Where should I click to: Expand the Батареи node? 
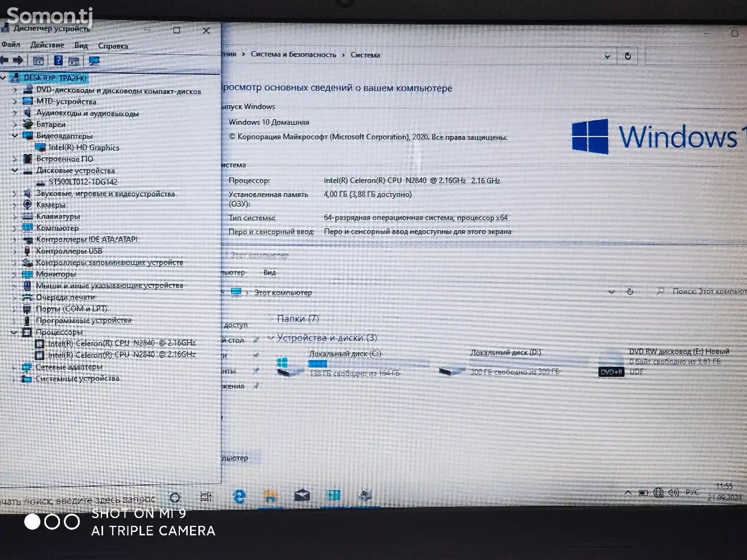click(x=15, y=124)
